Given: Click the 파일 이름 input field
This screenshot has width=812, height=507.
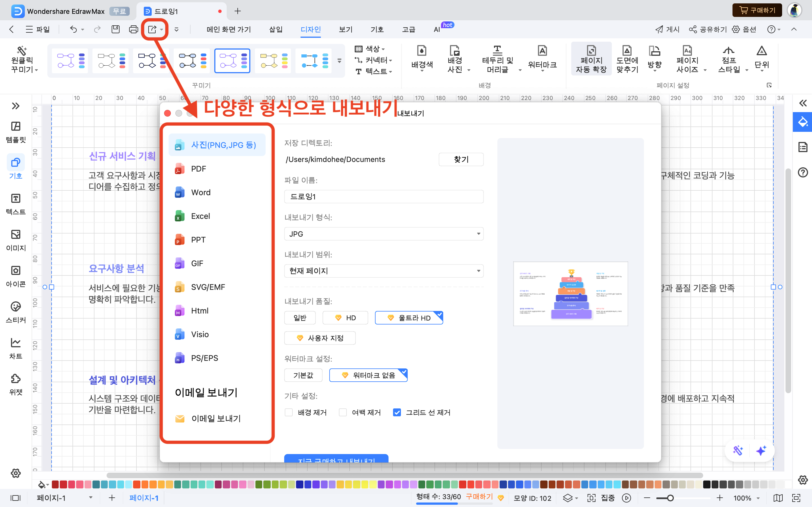Looking at the screenshot, I should coord(383,197).
